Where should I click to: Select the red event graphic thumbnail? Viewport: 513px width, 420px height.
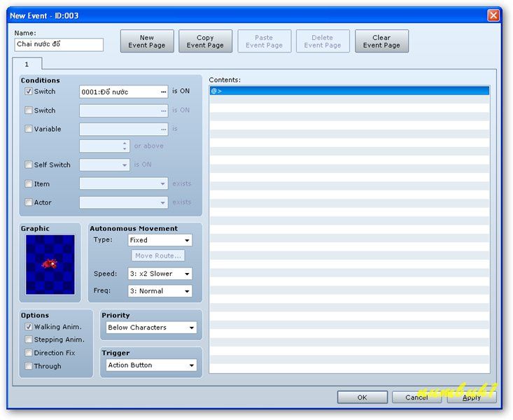tap(50, 265)
